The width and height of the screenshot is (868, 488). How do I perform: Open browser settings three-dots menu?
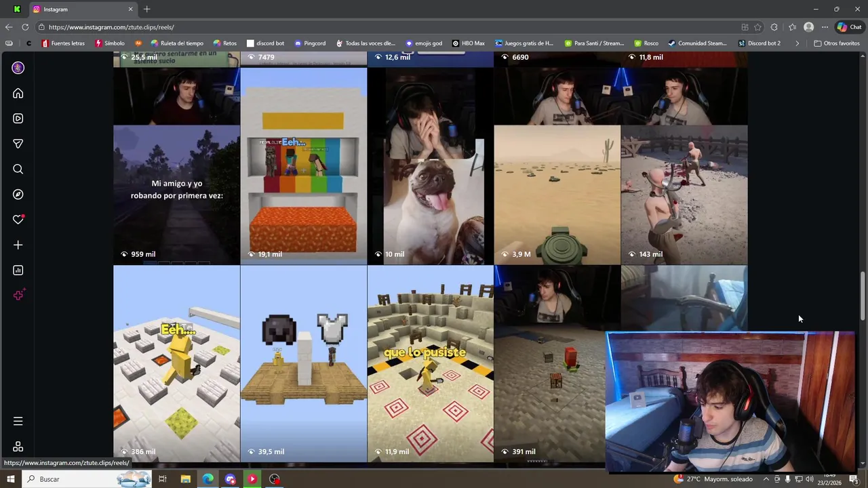pos(825,27)
